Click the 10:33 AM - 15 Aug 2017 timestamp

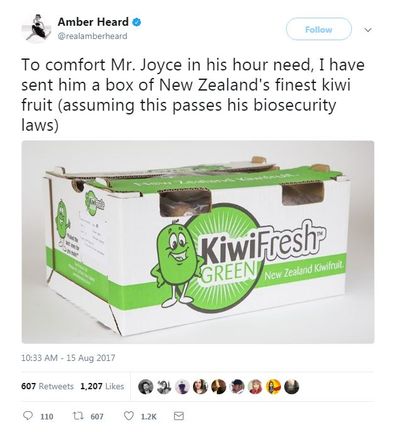pos(68,358)
